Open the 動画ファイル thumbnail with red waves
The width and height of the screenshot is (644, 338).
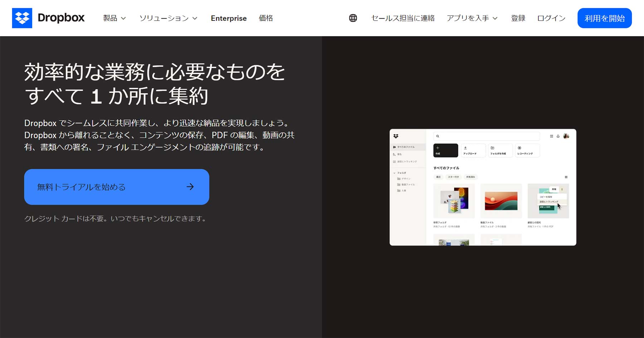pos(501,201)
